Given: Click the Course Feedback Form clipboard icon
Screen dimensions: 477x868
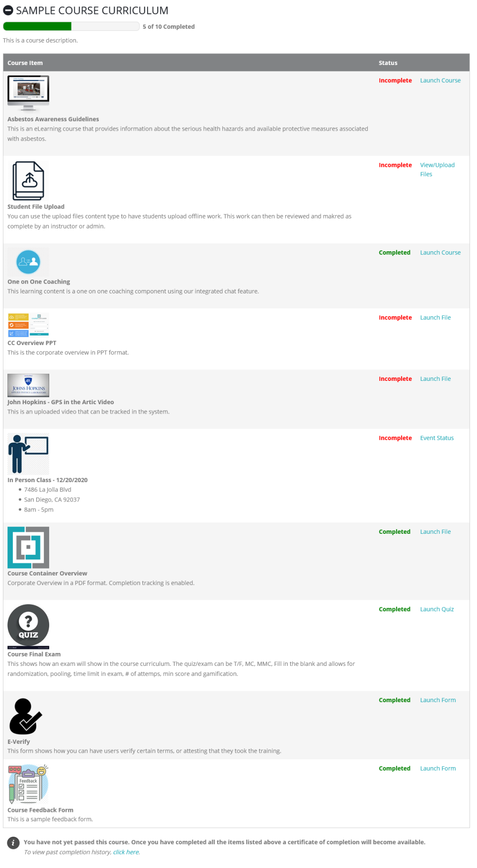Looking at the screenshot, I should tap(28, 784).
